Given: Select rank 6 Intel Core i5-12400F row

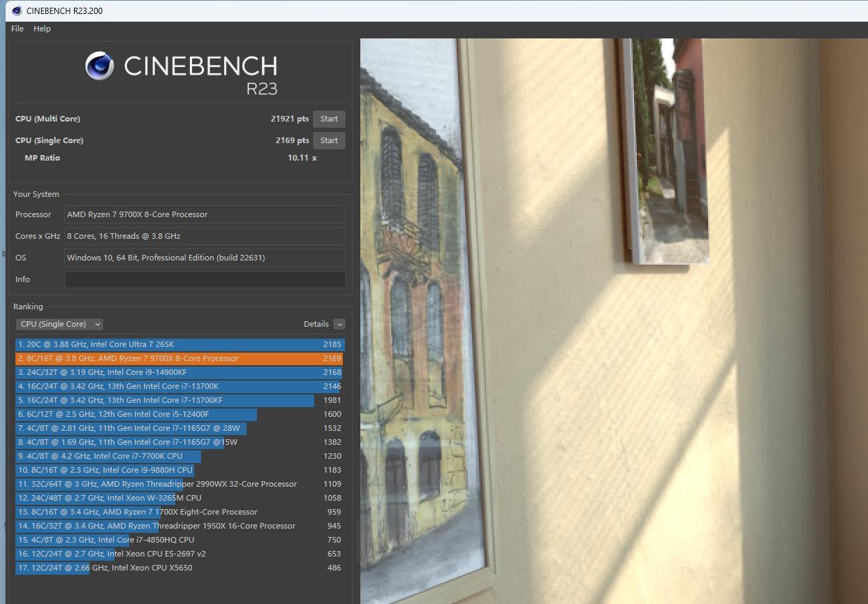Looking at the screenshot, I should click(180, 414).
